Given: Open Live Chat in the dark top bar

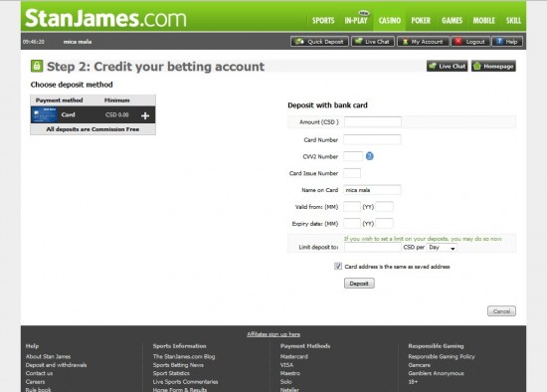Looking at the screenshot, I should click(373, 42).
